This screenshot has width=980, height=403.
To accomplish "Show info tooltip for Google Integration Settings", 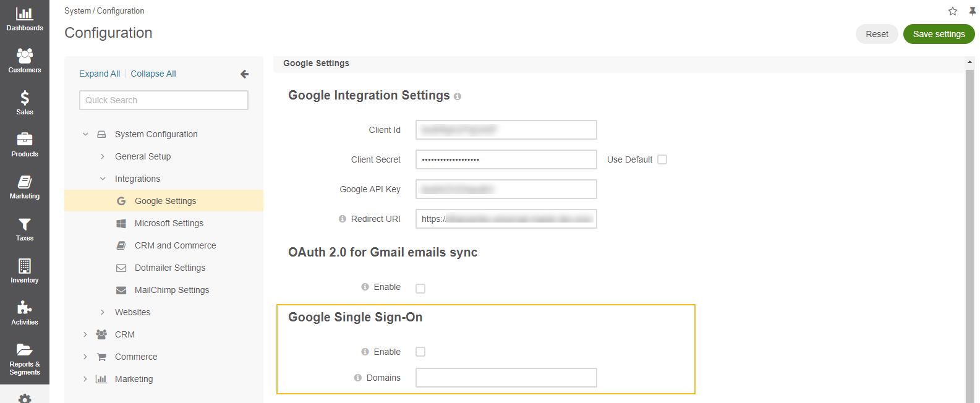I will 458,96.
